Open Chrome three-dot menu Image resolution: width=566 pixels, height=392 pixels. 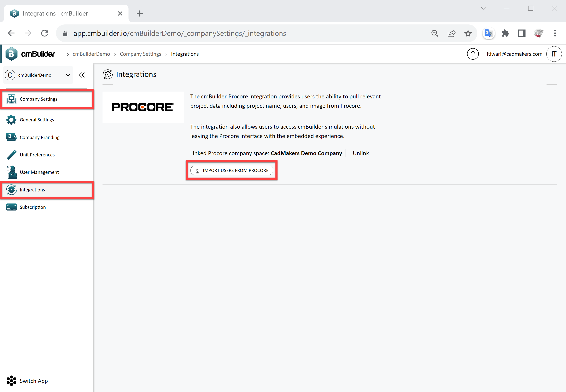555,33
